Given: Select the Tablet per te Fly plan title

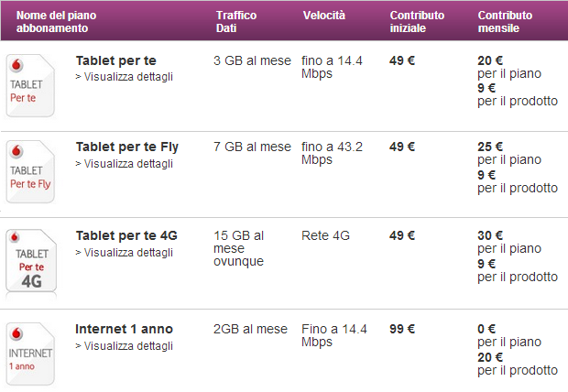Looking at the screenshot, I should [x=127, y=147].
